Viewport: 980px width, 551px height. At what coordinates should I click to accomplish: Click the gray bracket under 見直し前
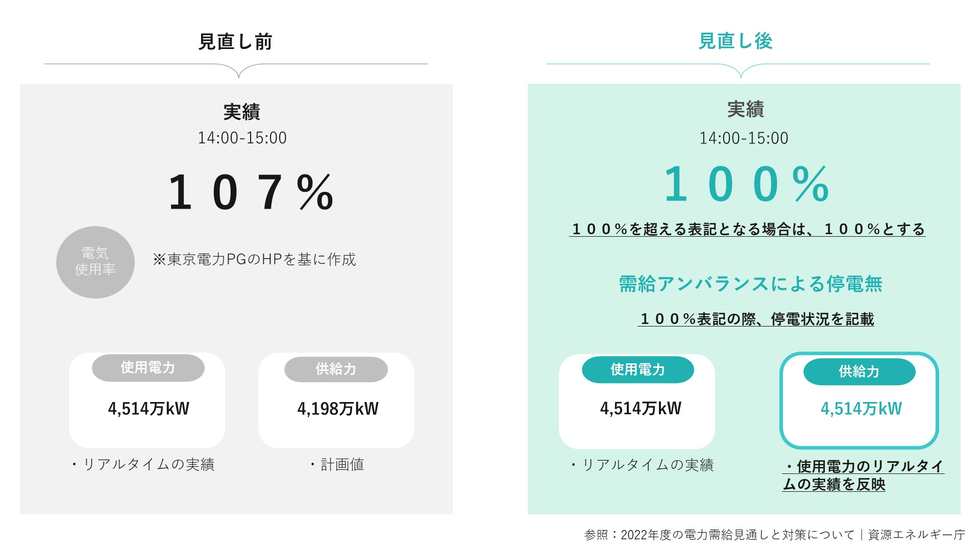(x=236, y=70)
